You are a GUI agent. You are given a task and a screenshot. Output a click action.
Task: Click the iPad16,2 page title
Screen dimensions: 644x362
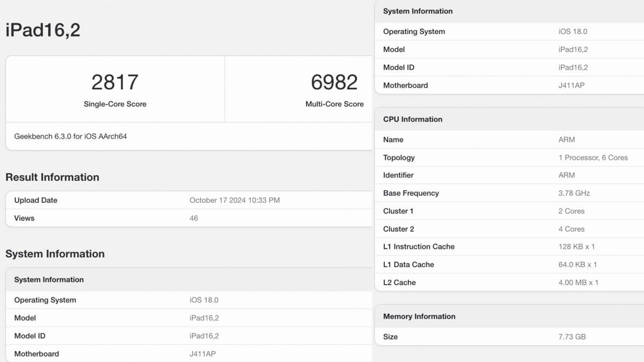click(x=43, y=30)
